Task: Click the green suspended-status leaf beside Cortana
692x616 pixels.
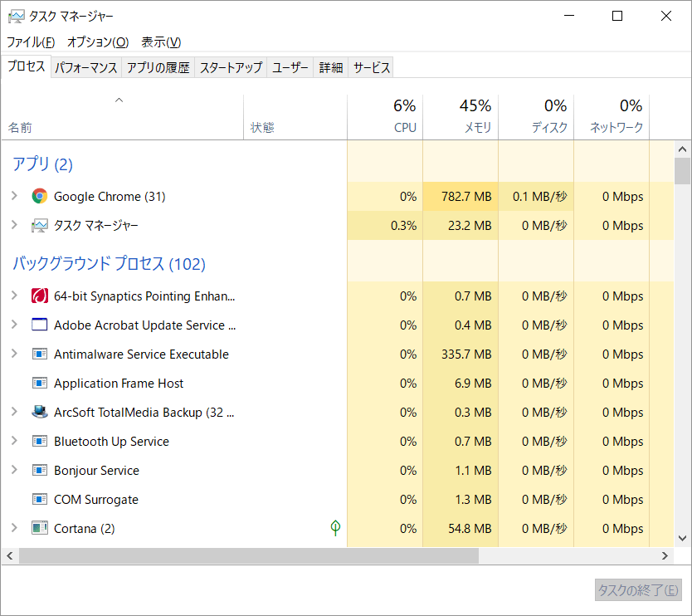Action: 334,528
